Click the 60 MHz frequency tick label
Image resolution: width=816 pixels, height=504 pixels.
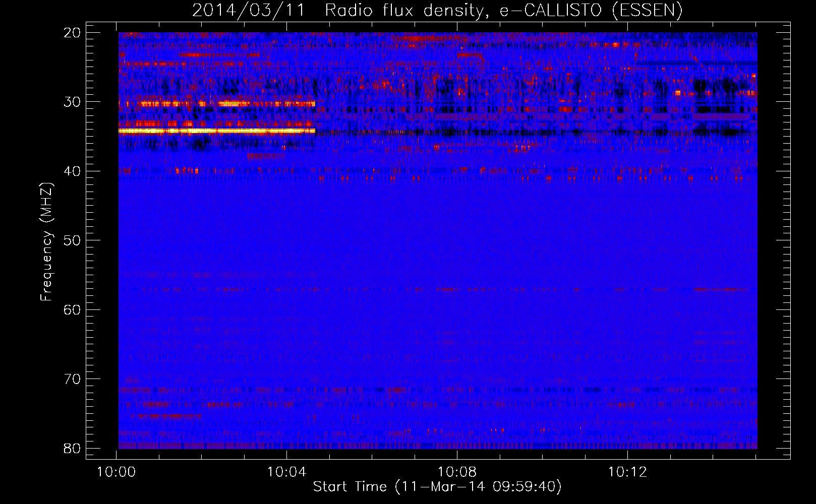click(x=72, y=309)
